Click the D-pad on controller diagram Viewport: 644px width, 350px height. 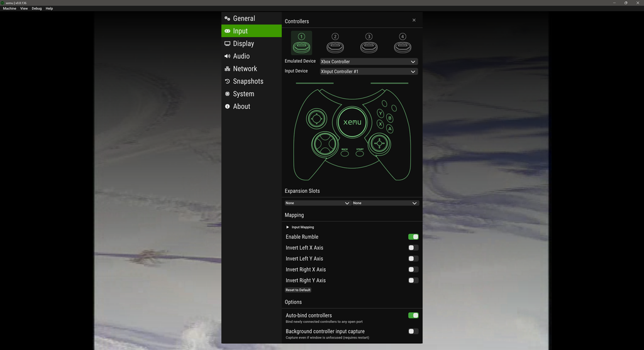(325, 145)
